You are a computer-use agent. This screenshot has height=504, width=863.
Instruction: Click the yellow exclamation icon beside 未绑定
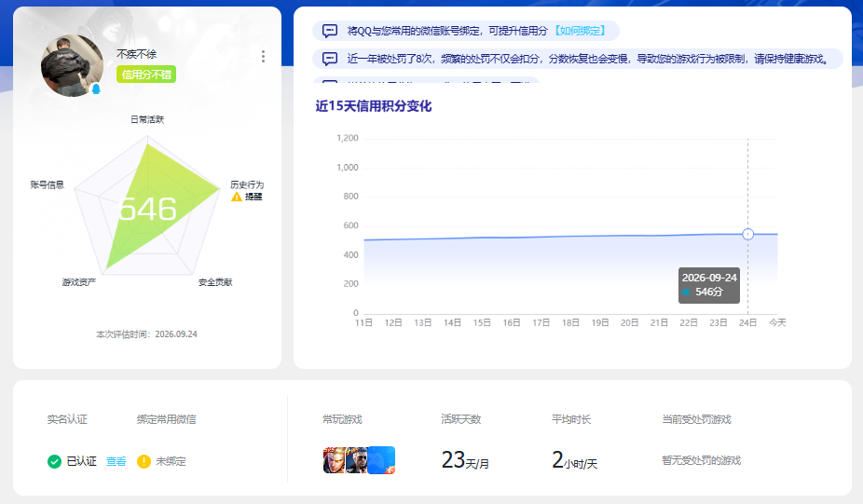coord(144,462)
